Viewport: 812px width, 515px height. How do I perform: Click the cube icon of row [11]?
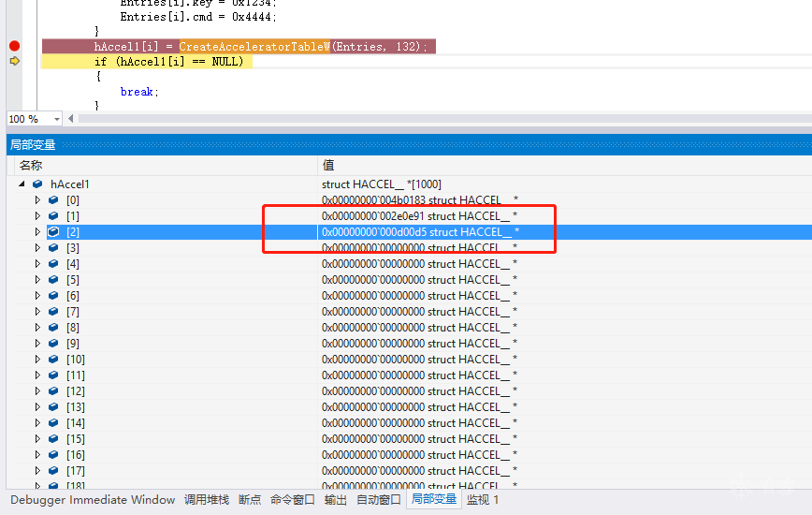[x=53, y=375]
